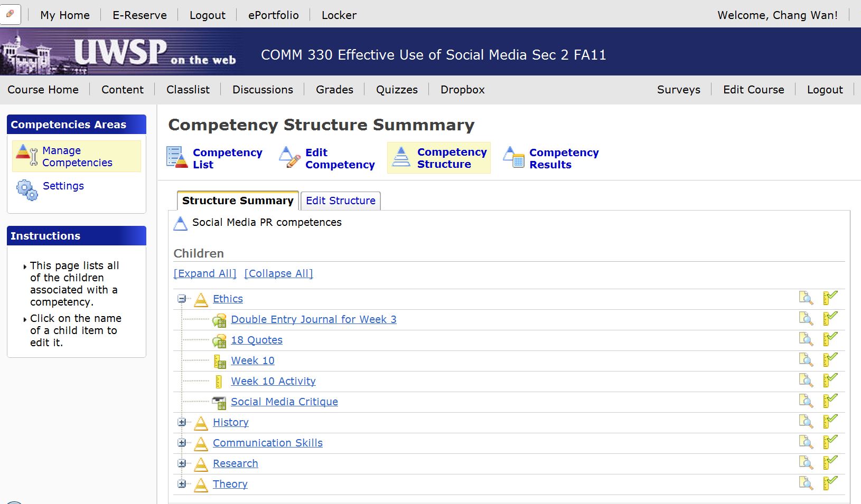This screenshot has width=861, height=504.
Task: Click the Collapse All link
Action: pos(278,273)
